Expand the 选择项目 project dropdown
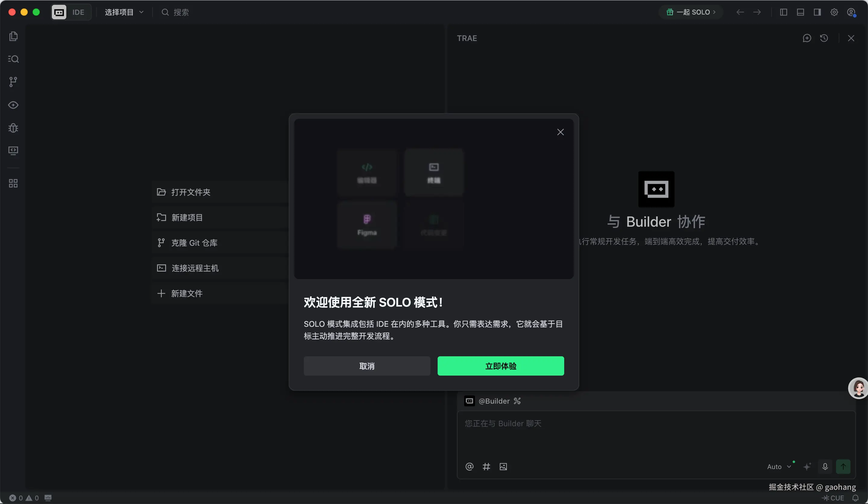This screenshot has width=868, height=504. [x=124, y=12]
